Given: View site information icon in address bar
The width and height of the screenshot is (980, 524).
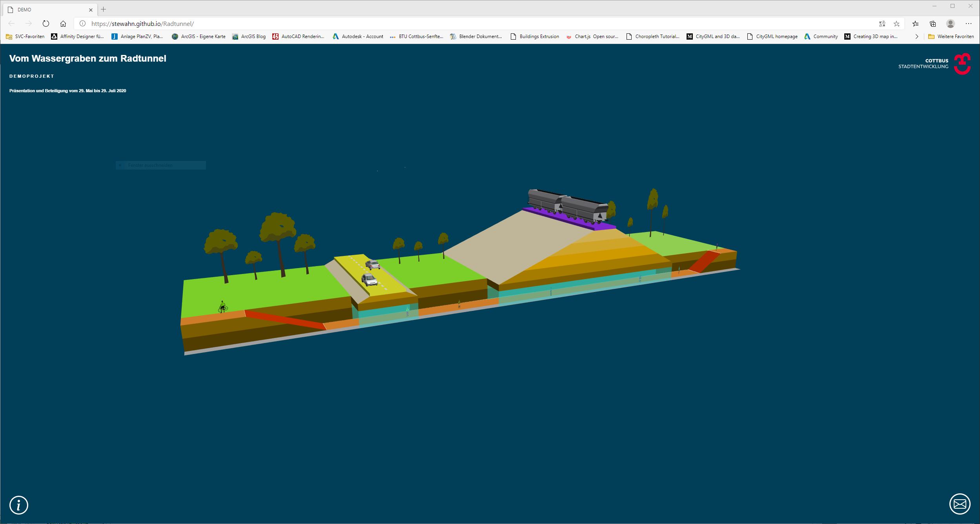Looking at the screenshot, I should 82,24.
